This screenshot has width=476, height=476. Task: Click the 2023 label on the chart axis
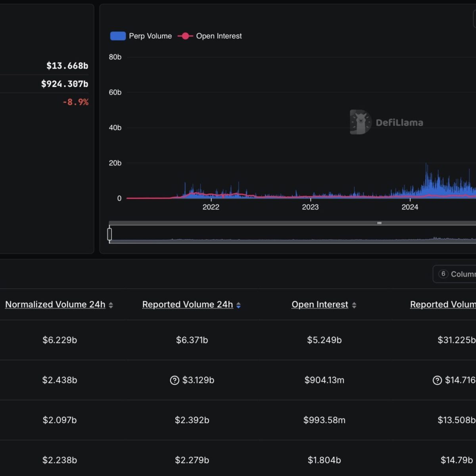310,207
